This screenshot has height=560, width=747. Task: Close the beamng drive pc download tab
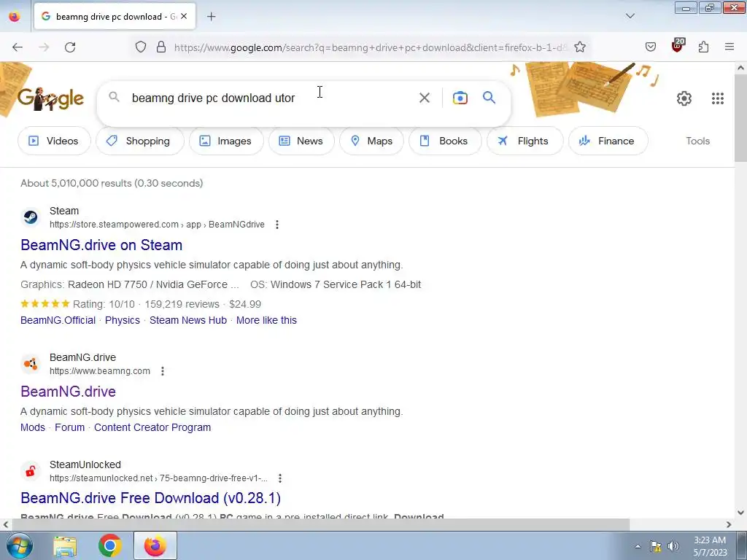pos(184,17)
